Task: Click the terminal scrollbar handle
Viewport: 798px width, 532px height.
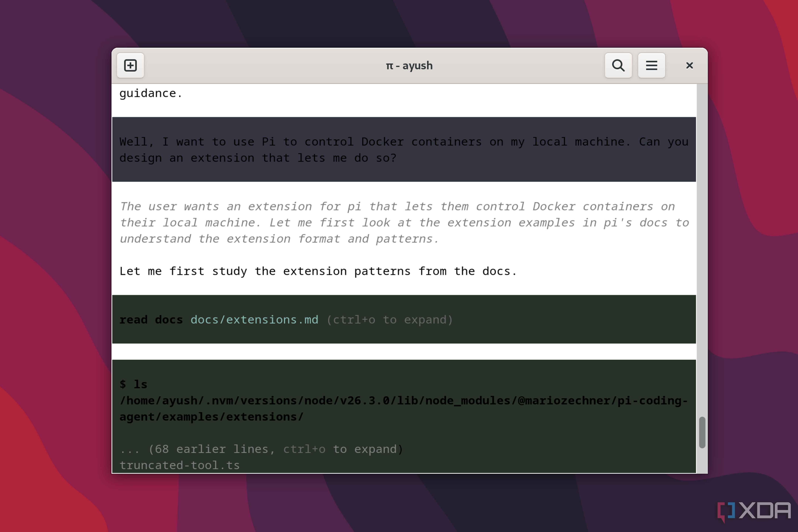Action: [x=702, y=433]
